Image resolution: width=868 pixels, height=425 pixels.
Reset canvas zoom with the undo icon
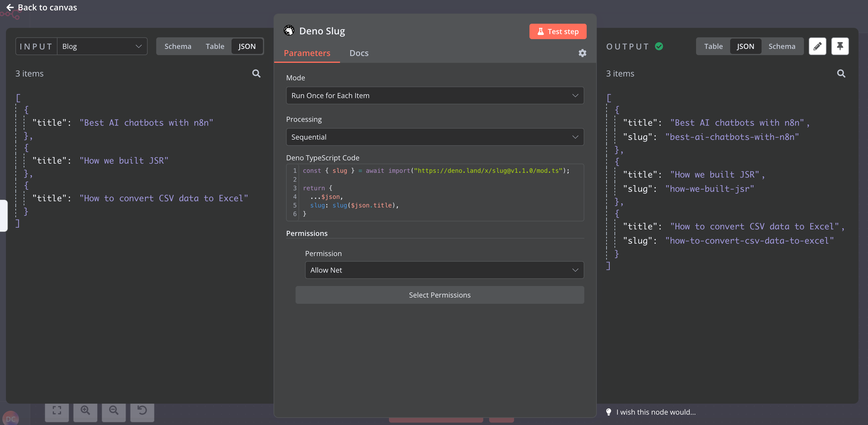[x=142, y=410]
